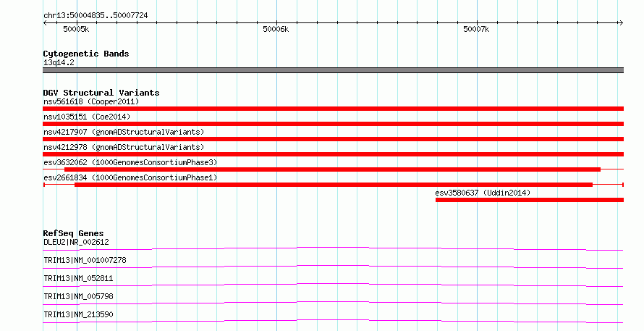Click the red bar of nsv4217907

click(x=333, y=139)
